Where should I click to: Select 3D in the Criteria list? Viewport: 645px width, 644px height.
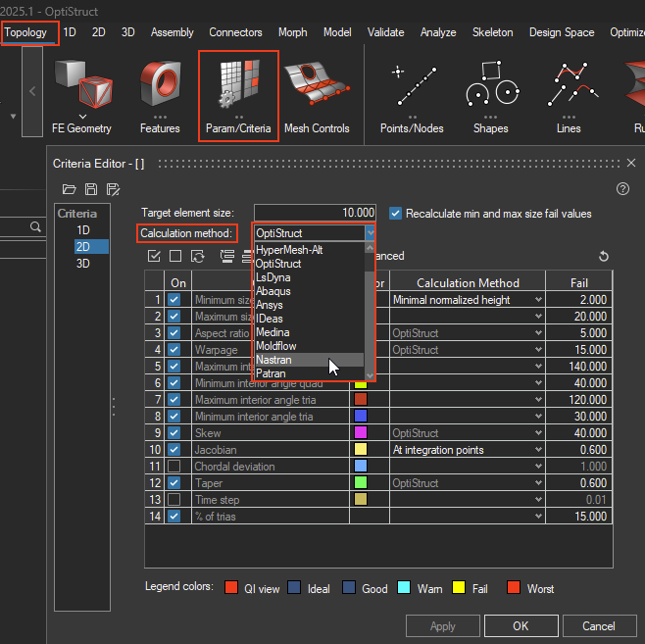coord(83,264)
